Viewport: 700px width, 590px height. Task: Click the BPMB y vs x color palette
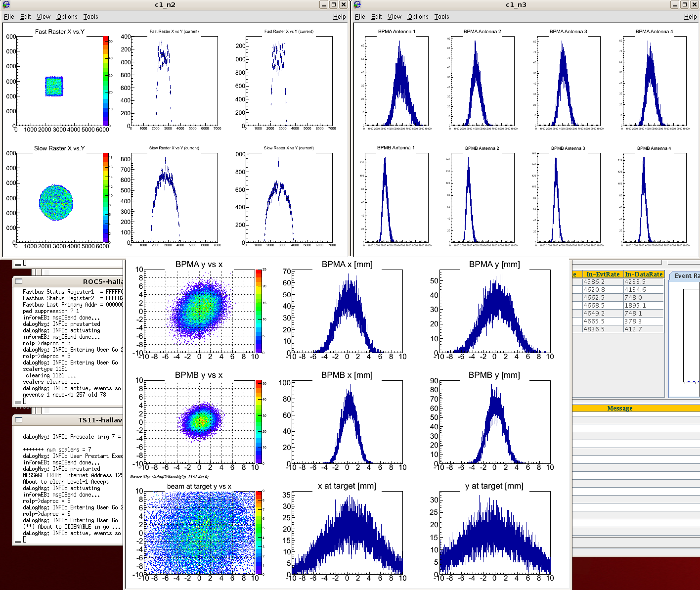(x=259, y=422)
